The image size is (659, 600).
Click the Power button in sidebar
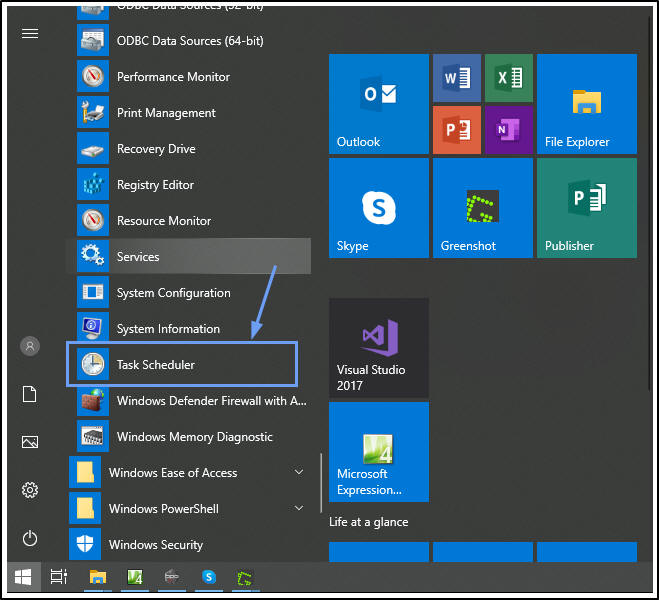[30, 538]
